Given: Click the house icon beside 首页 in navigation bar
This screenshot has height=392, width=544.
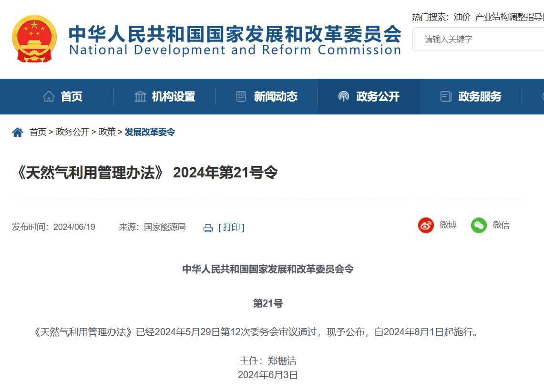Looking at the screenshot, I should pyautogui.click(x=49, y=96).
